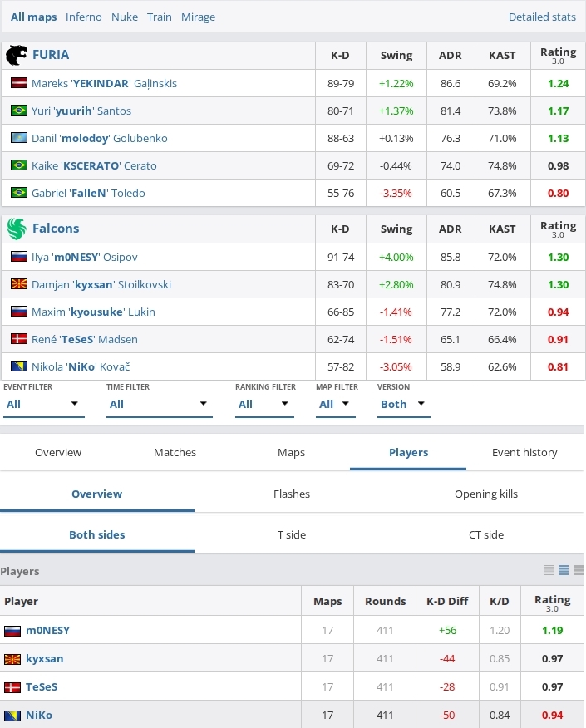Click Bosnia flag beside Nikola NiKo Kovač

pyautogui.click(x=19, y=366)
